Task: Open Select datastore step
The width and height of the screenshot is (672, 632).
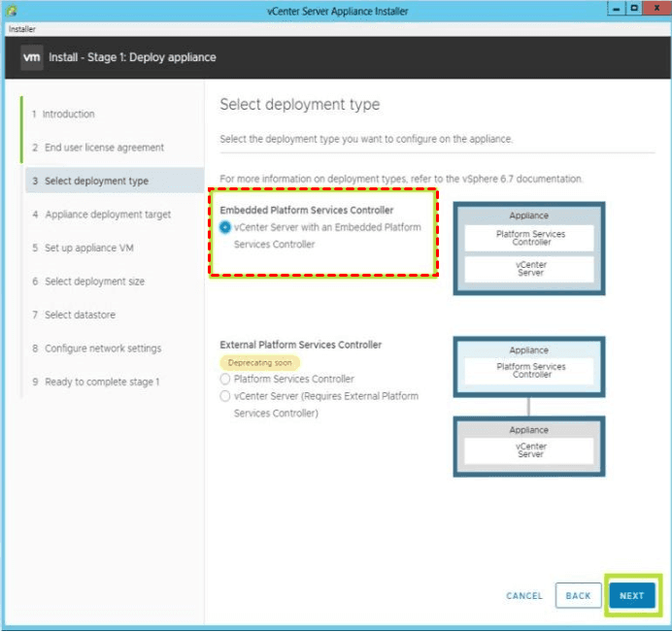Action: [x=74, y=315]
